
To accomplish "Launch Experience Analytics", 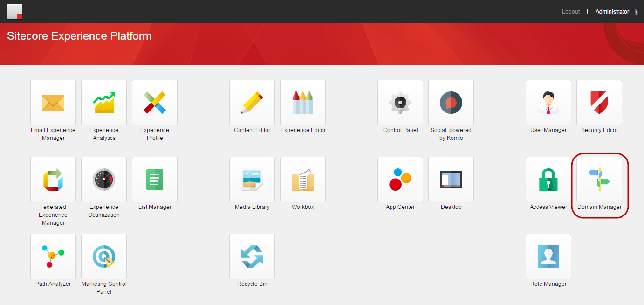I will (x=103, y=102).
